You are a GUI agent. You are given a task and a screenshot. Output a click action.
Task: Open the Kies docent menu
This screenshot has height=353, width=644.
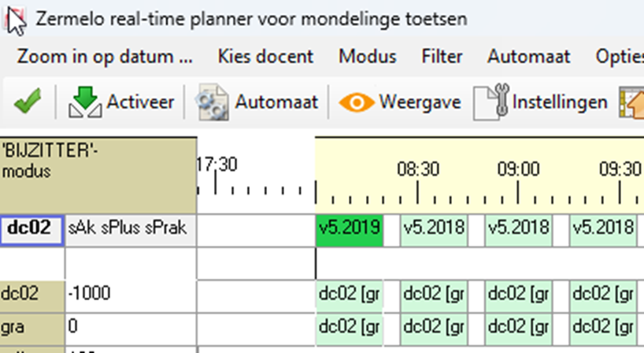[265, 57]
